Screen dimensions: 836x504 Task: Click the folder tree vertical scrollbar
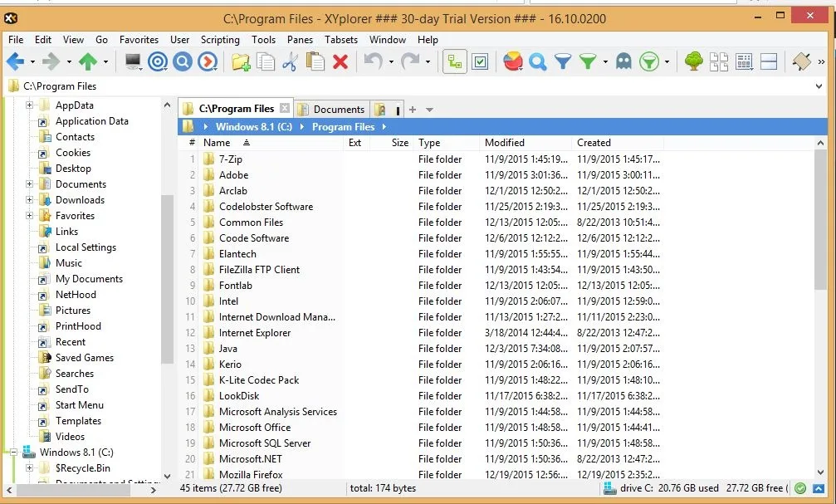coord(167,279)
